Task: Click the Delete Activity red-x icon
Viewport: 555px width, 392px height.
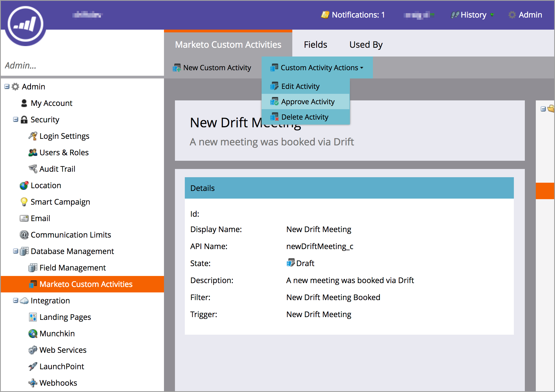Action: [x=274, y=117]
